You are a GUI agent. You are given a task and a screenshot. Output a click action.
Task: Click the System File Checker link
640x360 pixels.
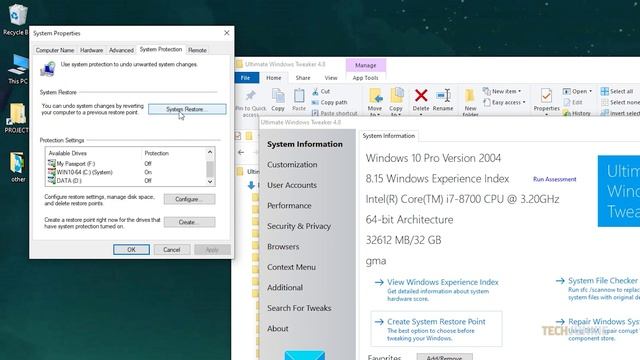pyautogui.click(x=602, y=280)
